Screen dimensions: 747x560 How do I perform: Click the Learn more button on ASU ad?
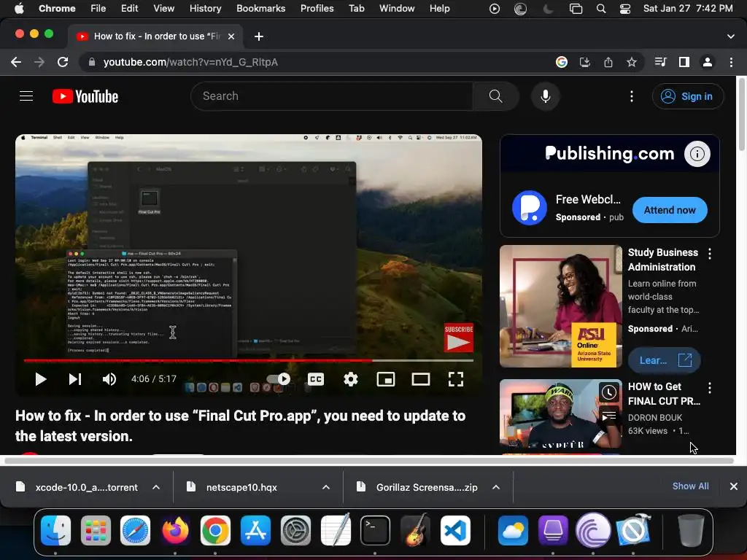tap(664, 360)
